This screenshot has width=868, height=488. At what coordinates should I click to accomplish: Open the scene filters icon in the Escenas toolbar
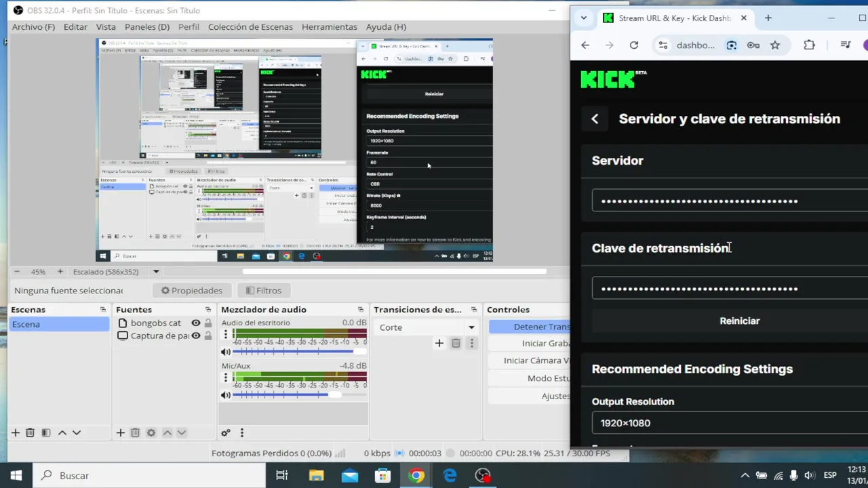(46, 432)
